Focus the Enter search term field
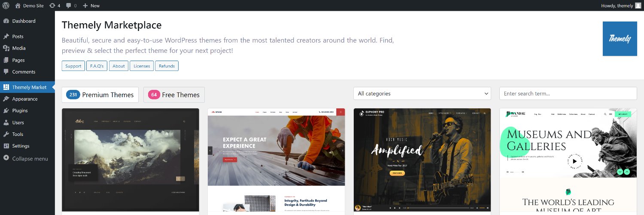The width and height of the screenshot is (644, 215). pyautogui.click(x=568, y=93)
